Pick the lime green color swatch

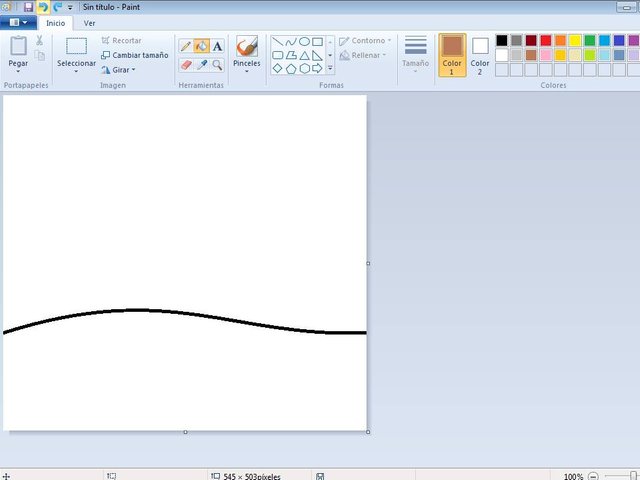590,55
